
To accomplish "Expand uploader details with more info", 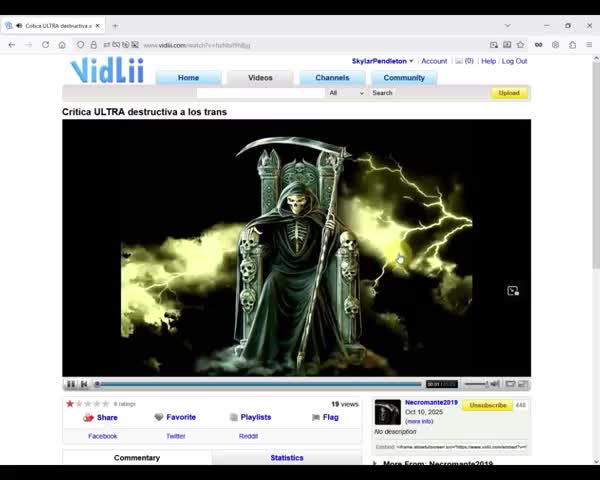I will coord(419,421).
